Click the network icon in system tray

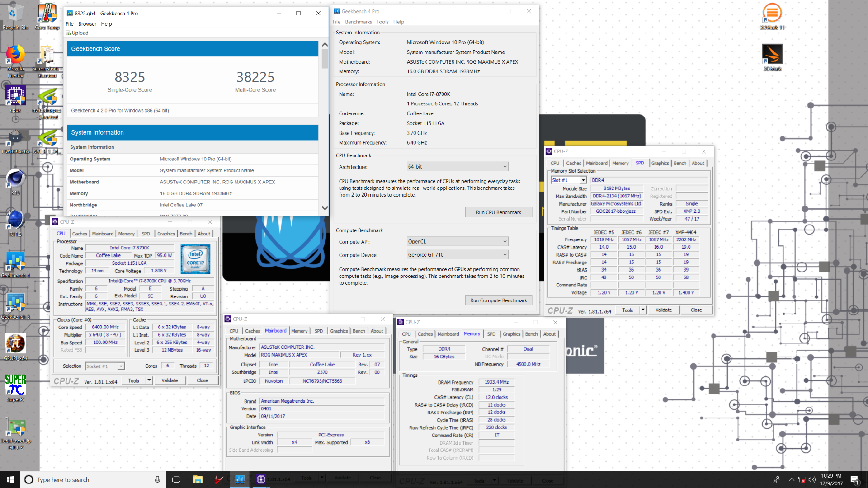tap(802, 480)
